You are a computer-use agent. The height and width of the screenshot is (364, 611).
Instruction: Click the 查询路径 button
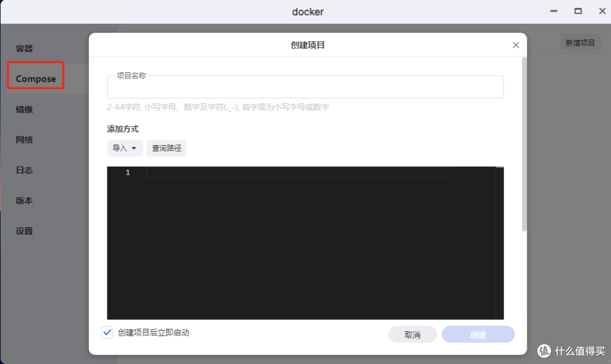[x=166, y=148]
